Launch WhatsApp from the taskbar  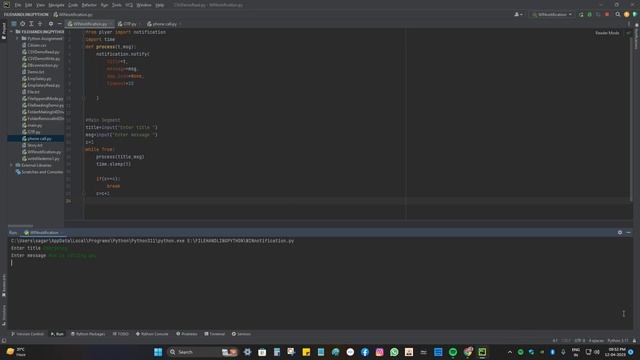394,352
